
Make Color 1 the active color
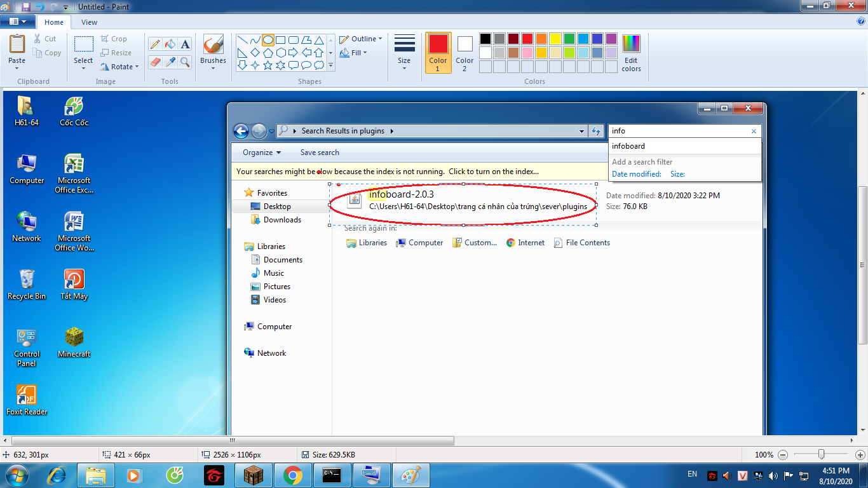[438, 53]
